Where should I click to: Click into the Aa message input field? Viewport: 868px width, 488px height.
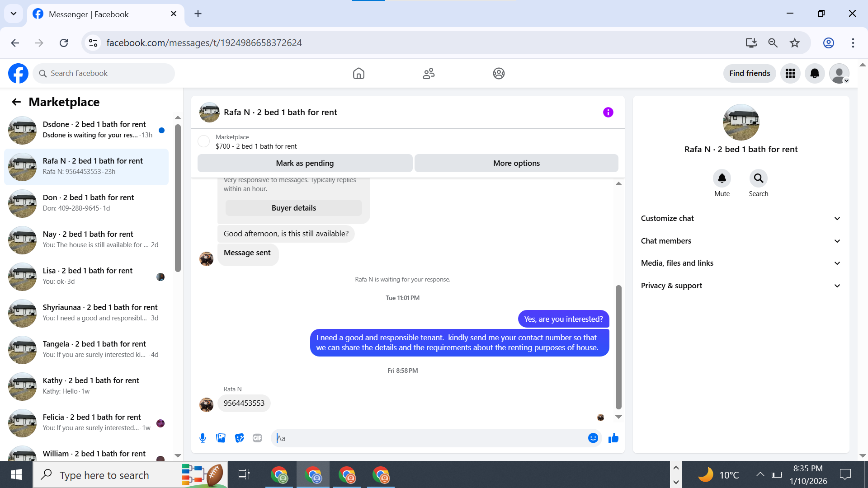pos(429,438)
